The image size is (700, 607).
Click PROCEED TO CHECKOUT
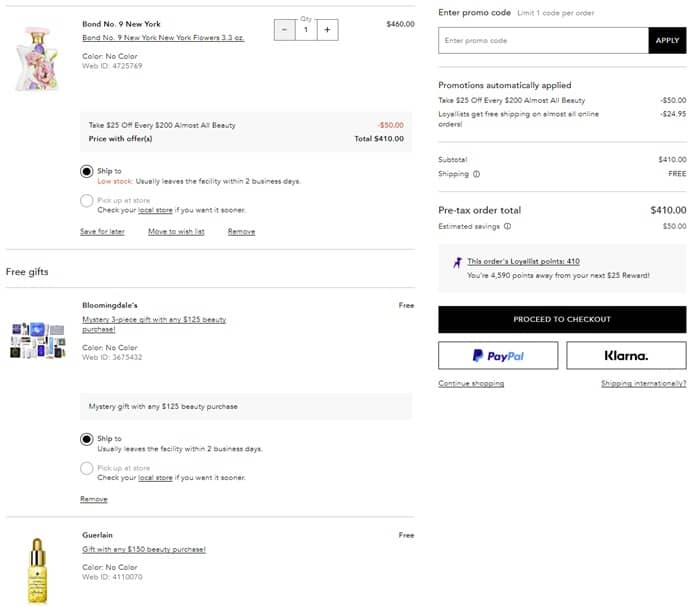(x=562, y=319)
